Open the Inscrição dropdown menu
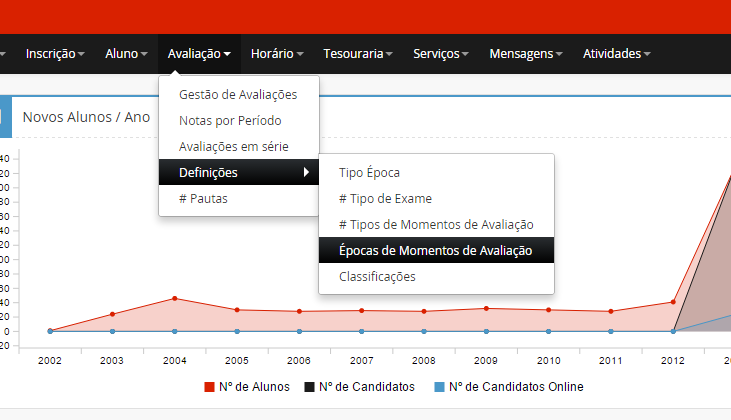Screen dimensions: 731x420 coord(55,53)
